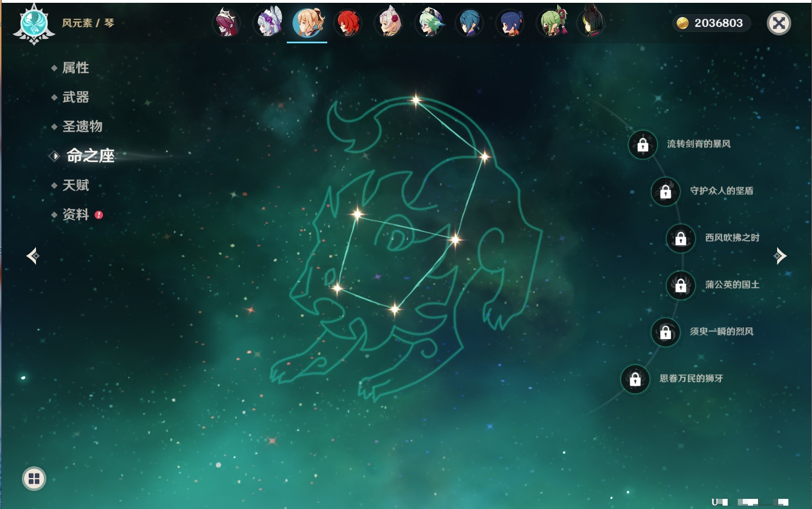Click the 须臾一瞬的烈风 label text

[722, 331]
